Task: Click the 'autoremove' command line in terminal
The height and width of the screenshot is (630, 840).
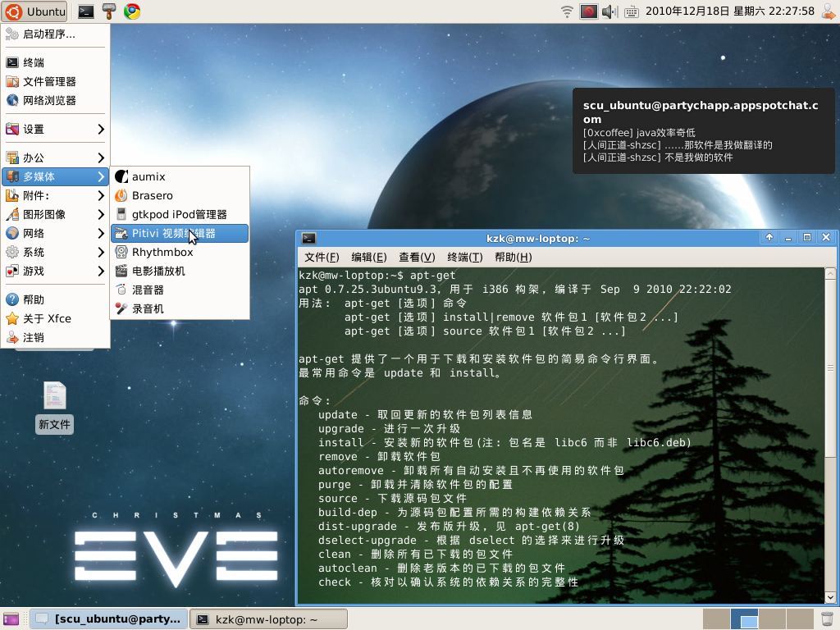Action: 471,470
